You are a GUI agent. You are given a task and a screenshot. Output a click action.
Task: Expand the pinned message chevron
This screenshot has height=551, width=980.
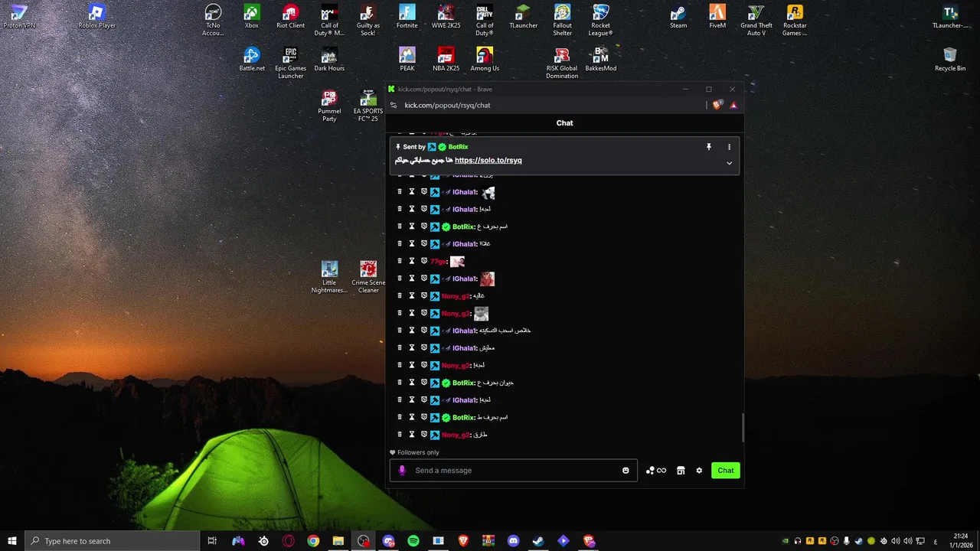729,163
